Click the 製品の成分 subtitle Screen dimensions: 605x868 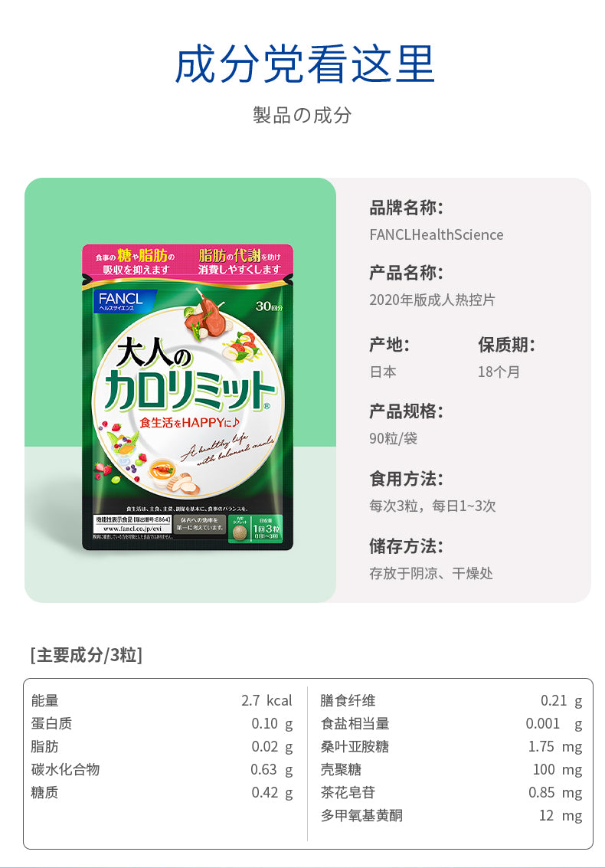pos(302,115)
